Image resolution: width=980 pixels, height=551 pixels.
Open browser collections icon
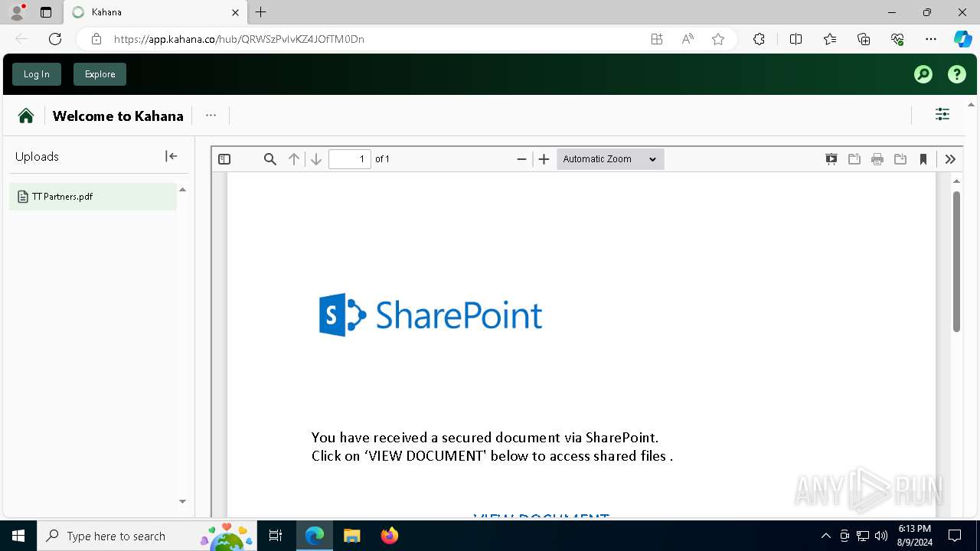(x=864, y=39)
